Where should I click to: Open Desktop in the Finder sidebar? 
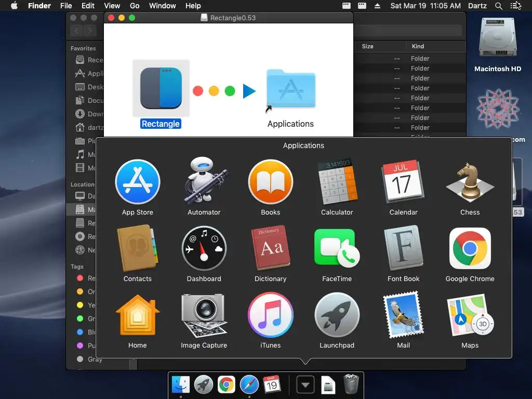89,87
